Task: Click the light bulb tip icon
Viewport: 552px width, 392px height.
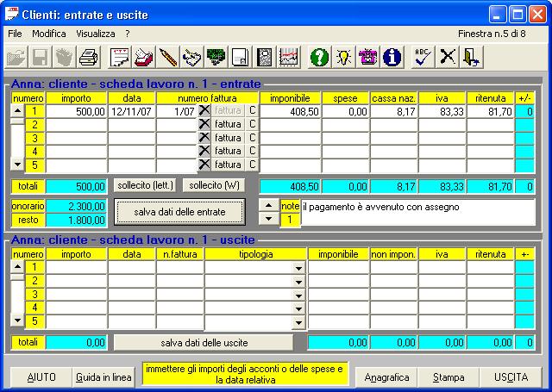Action: (343, 58)
